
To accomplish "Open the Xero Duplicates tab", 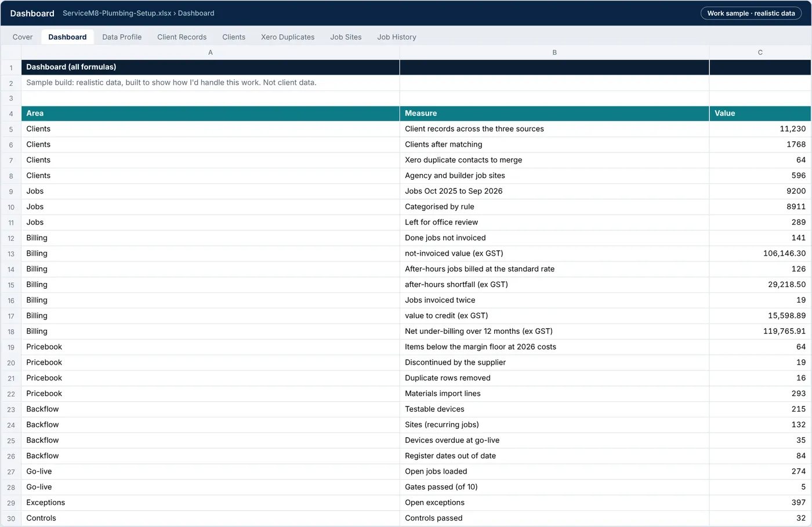I will pyautogui.click(x=288, y=37).
